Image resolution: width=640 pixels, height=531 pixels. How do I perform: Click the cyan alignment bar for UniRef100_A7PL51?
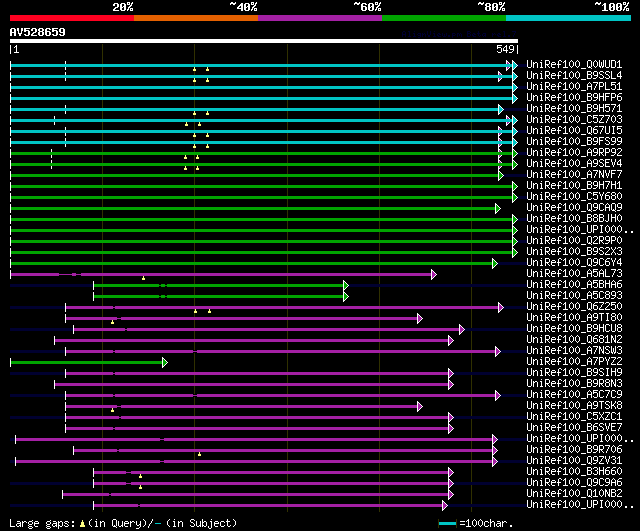point(262,87)
